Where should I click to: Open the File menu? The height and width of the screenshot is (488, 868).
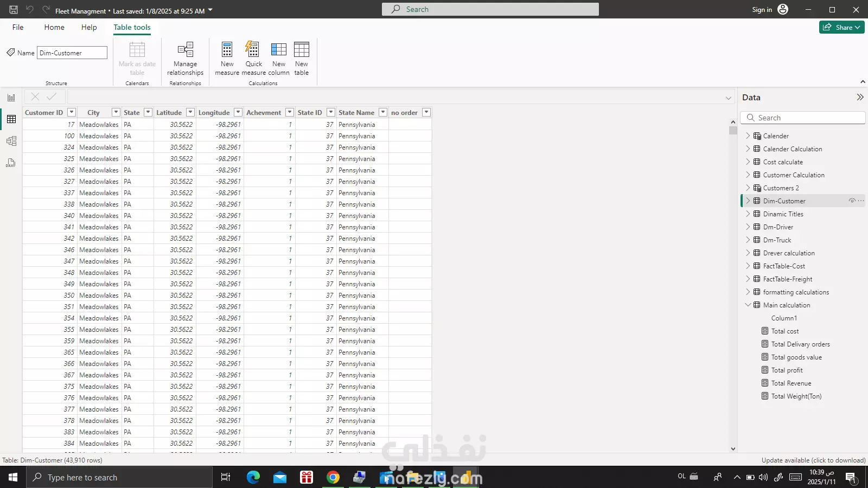[x=18, y=27]
